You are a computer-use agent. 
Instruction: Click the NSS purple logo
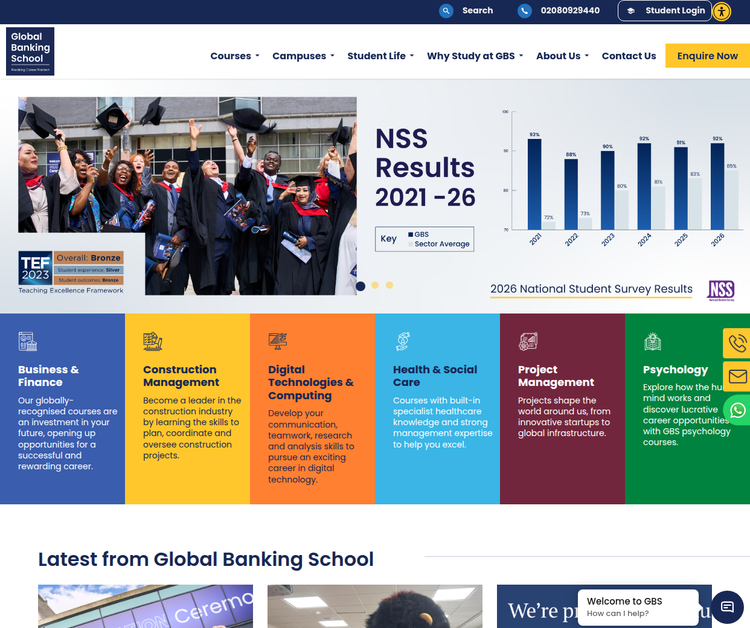[x=721, y=290]
